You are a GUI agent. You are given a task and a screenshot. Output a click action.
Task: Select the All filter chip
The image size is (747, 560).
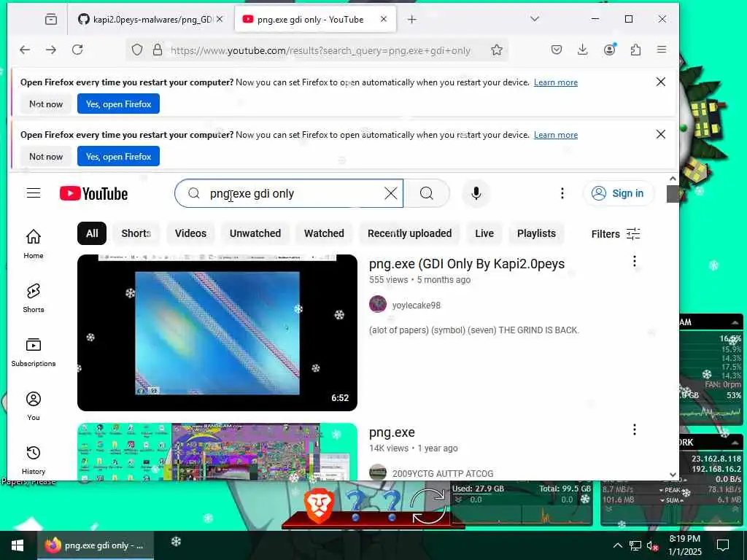(x=92, y=233)
